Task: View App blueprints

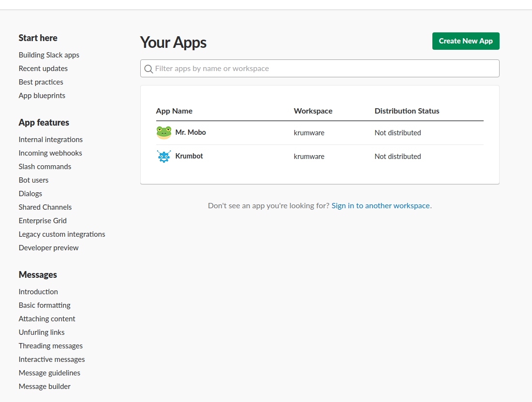Action: coord(42,96)
